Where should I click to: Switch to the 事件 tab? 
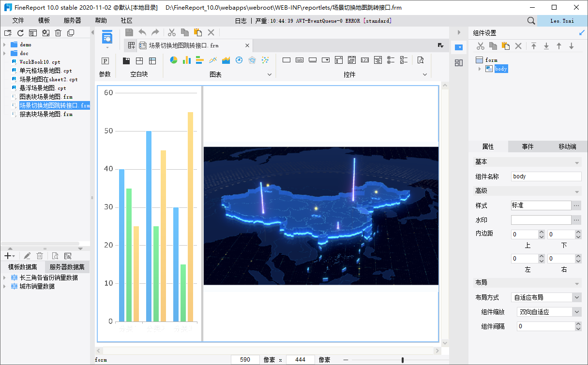528,146
